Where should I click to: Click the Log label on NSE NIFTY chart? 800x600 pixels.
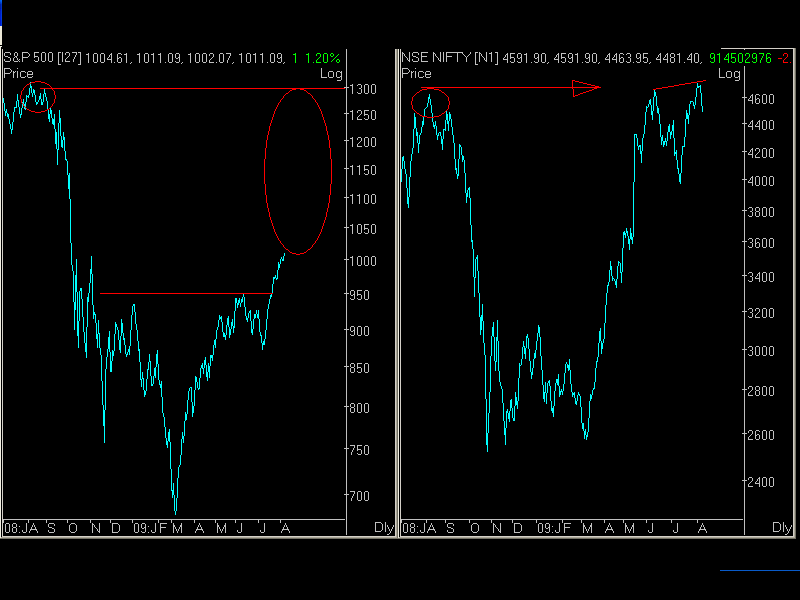point(729,74)
